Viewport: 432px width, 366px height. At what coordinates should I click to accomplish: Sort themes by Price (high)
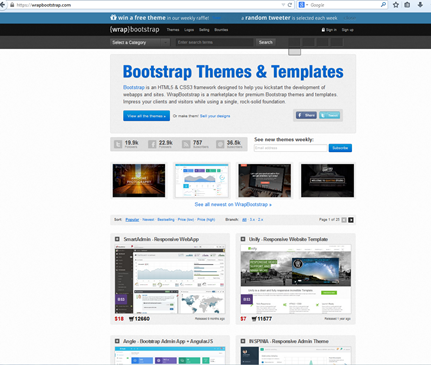206,220
